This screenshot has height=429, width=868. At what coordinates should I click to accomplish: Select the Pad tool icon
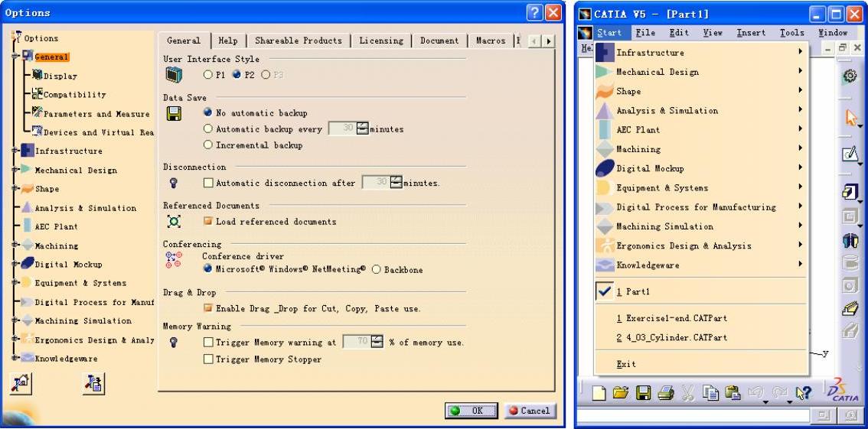850,192
